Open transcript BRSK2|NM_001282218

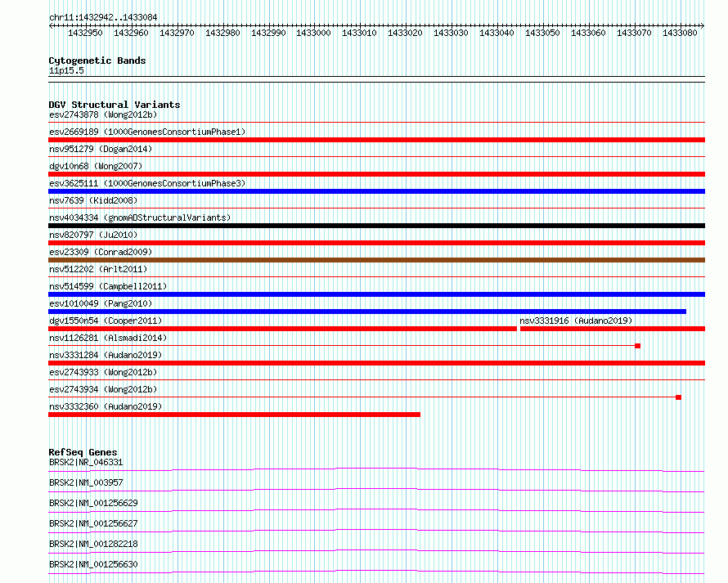(x=93, y=544)
